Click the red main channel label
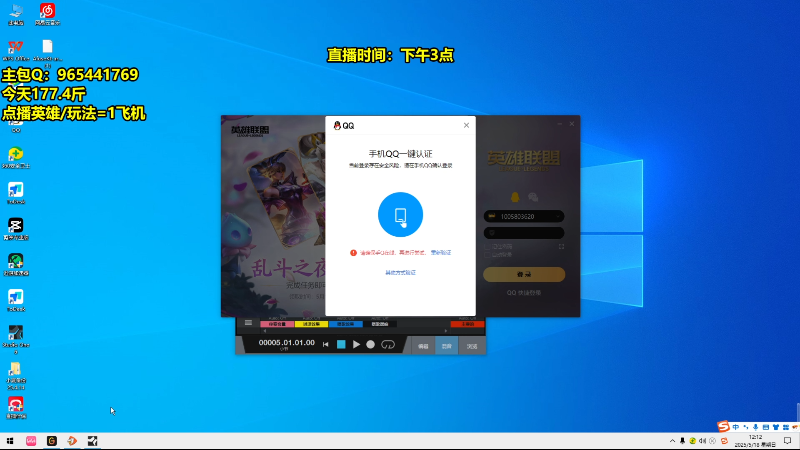800x450 pixels. pos(467,324)
